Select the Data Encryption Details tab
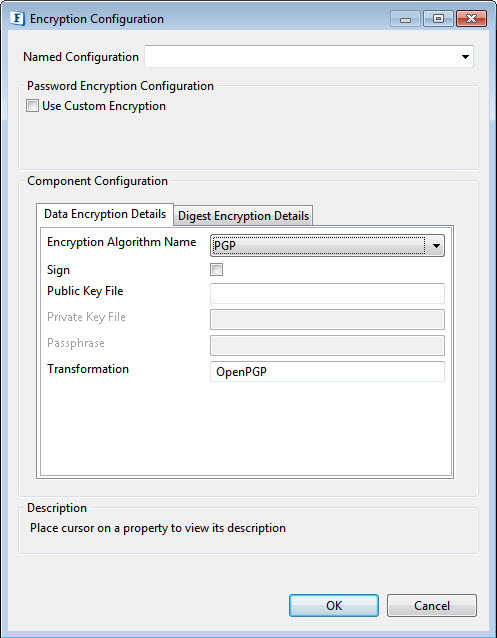The height and width of the screenshot is (638, 497). click(105, 214)
